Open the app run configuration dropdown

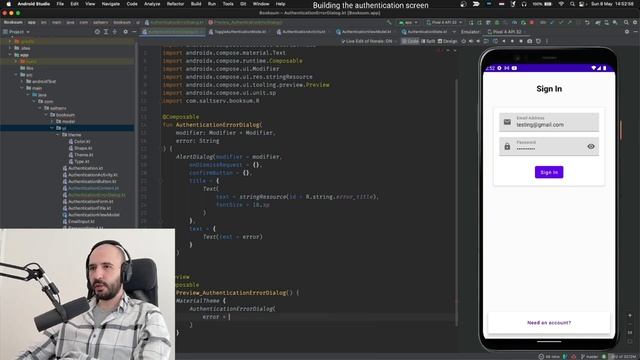click(x=408, y=22)
